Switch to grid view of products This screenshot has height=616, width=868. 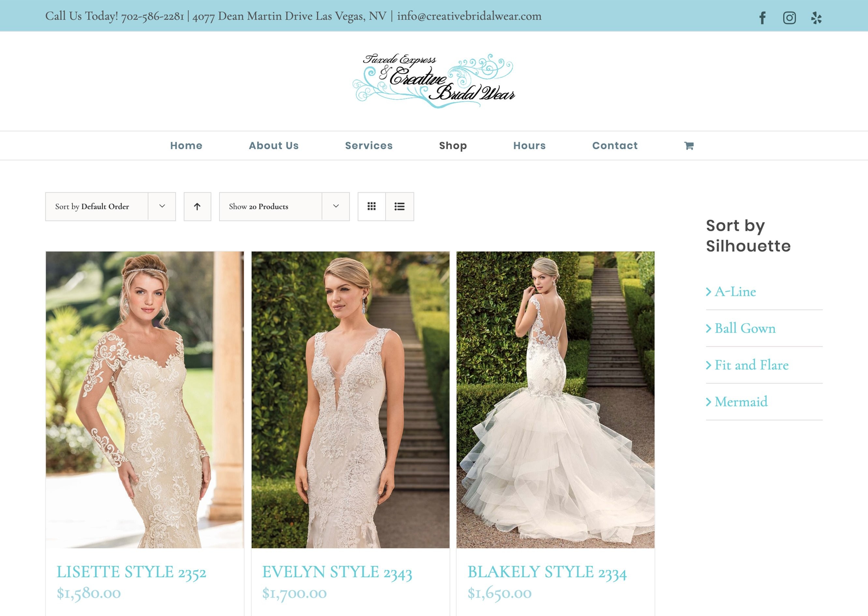pyautogui.click(x=371, y=206)
